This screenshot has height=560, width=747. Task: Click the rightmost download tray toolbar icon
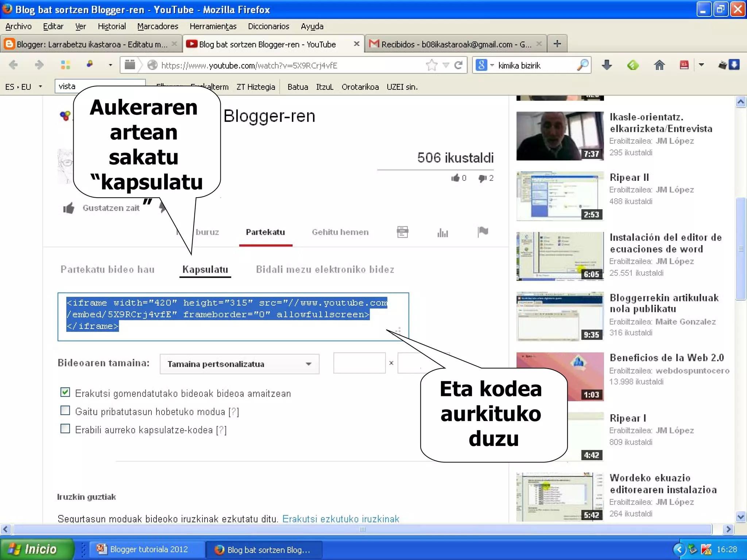pyautogui.click(x=734, y=65)
